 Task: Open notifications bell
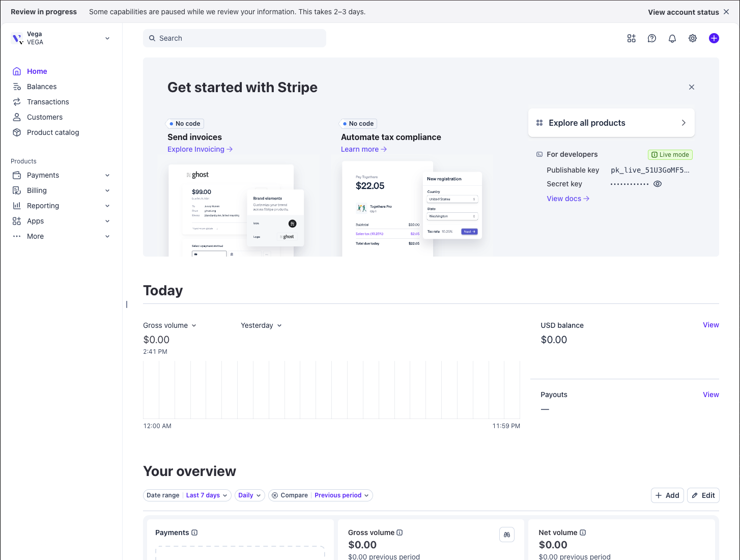tap(672, 38)
